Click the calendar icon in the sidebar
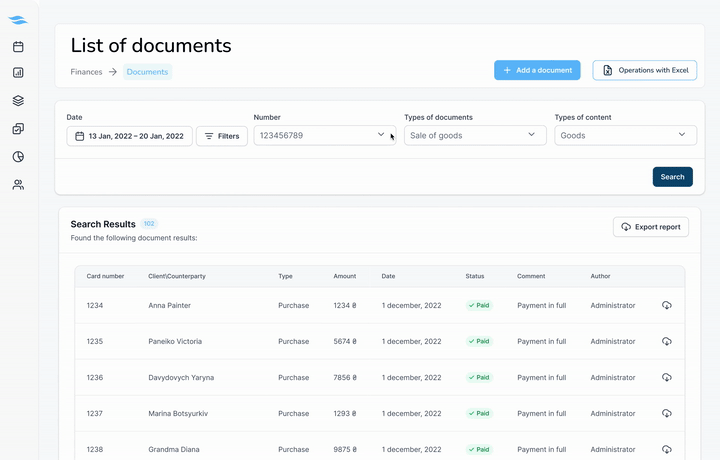This screenshot has height=460, width=720. (x=18, y=47)
